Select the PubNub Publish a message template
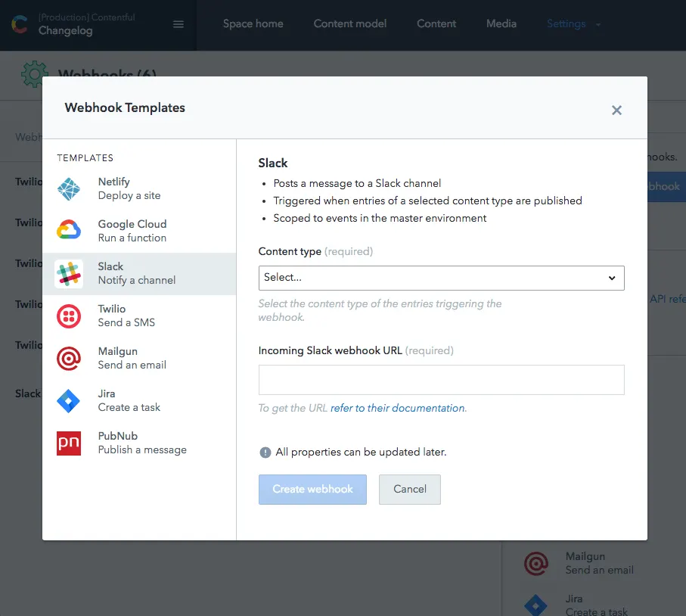Screen dimensions: 686x616 (139, 443)
